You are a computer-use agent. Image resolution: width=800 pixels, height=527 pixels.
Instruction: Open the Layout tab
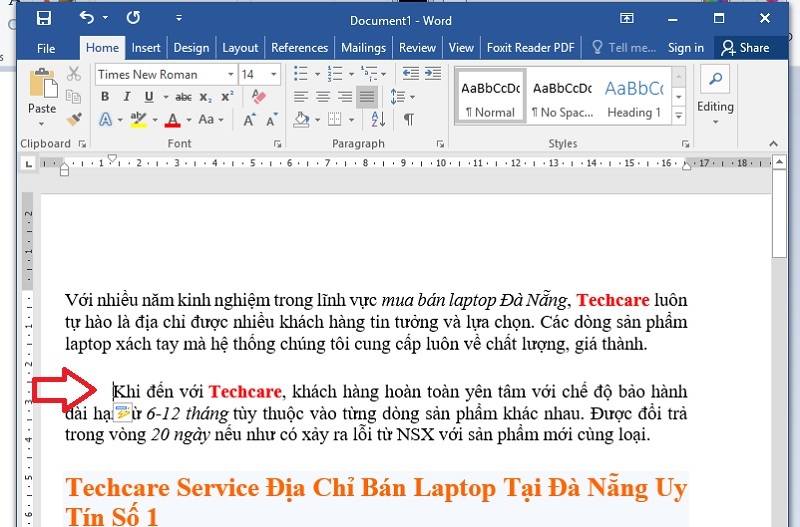point(240,48)
